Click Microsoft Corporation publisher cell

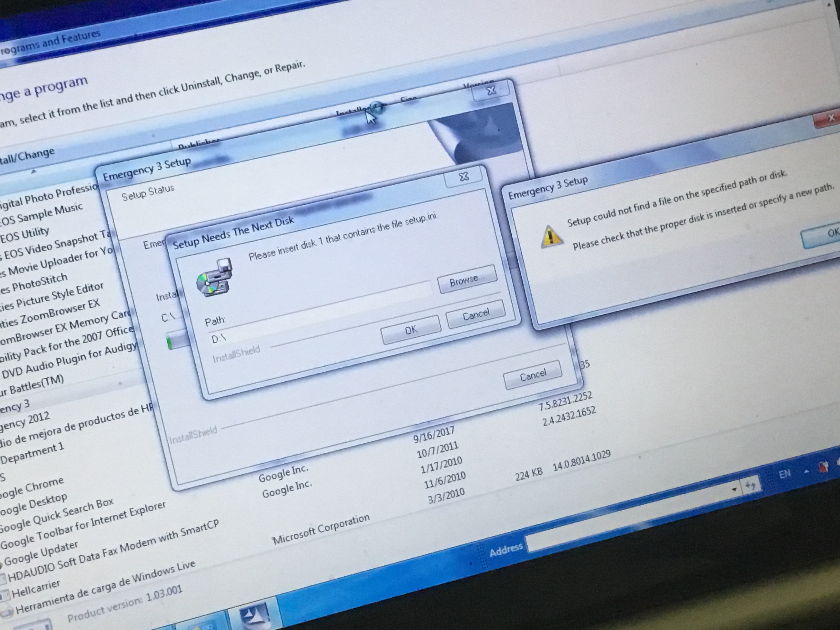(x=321, y=528)
